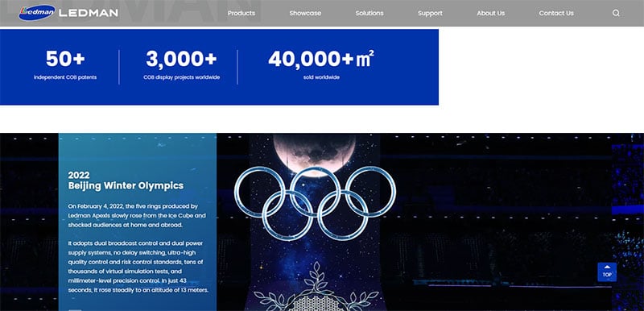Open the Solutions menu
Image resolution: width=644 pixels, height=311 pixels.
[x=369, y=13]
